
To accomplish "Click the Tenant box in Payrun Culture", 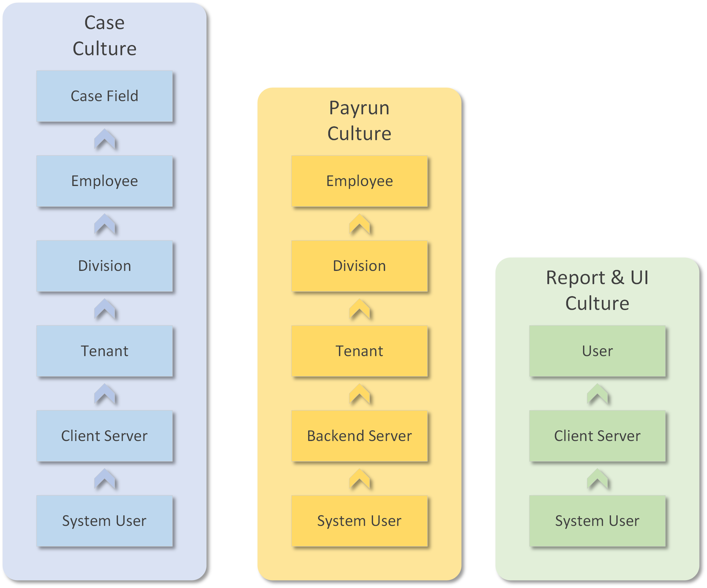I will 359,351.
